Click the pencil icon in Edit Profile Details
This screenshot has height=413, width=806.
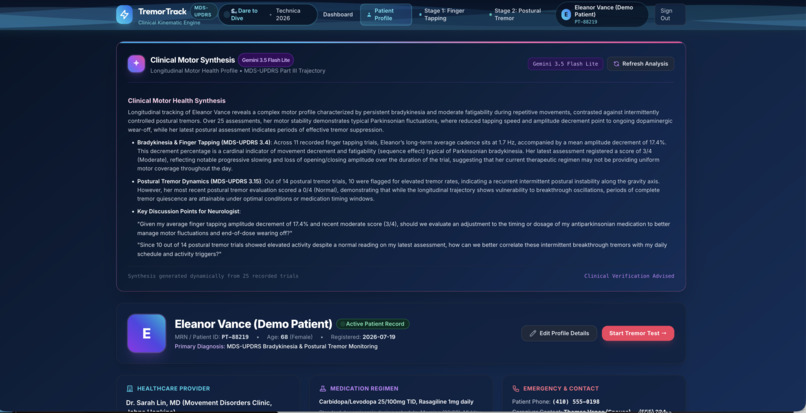[x=533, y=333]
